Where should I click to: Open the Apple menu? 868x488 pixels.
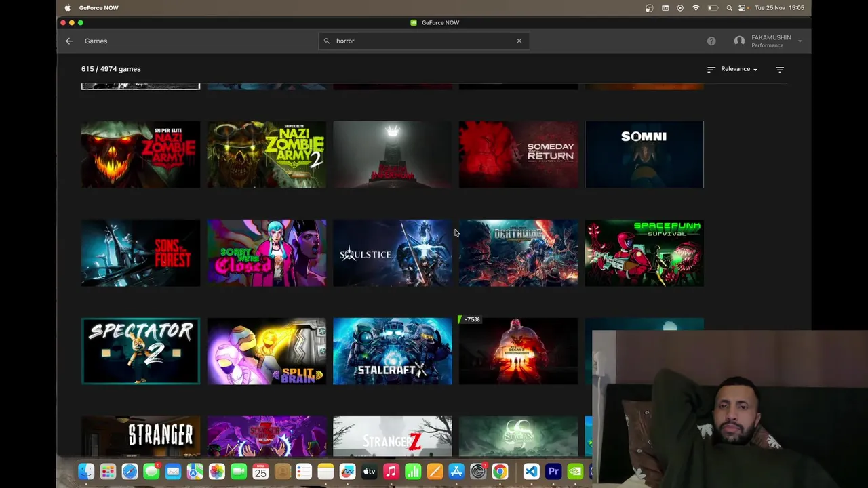67,8
